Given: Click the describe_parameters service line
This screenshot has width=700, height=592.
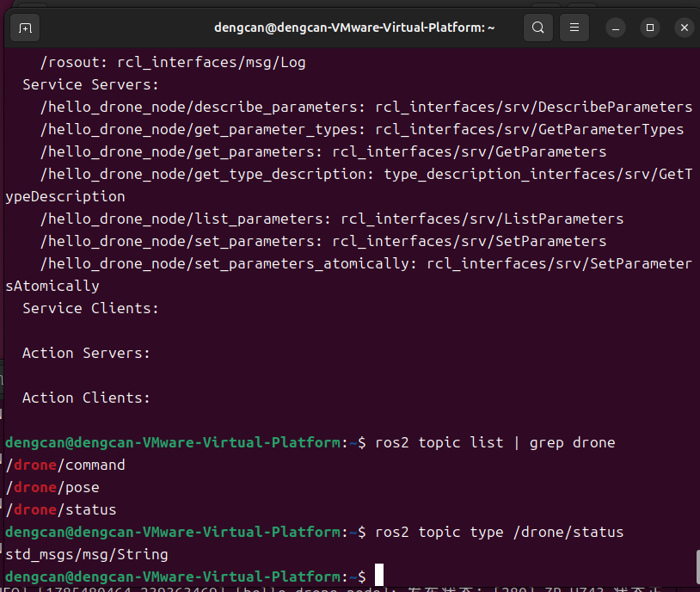Looking at the screenshot, I should (x=366, y=108).
